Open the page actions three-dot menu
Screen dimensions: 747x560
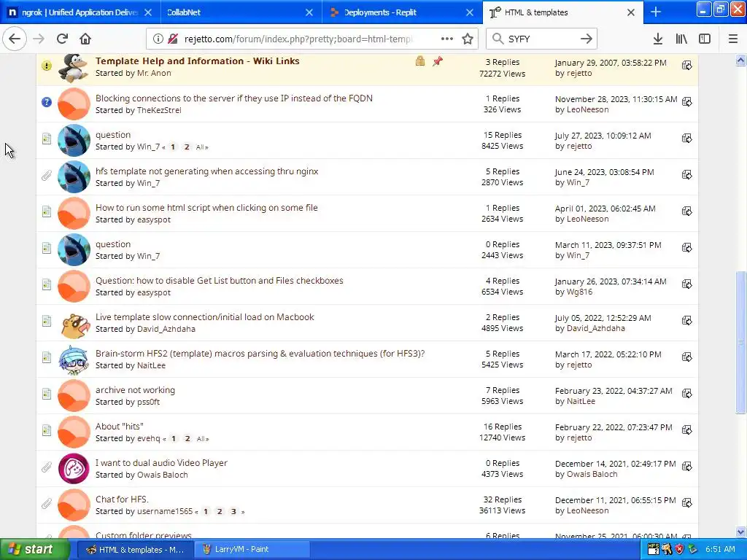(x=447, y=39)
